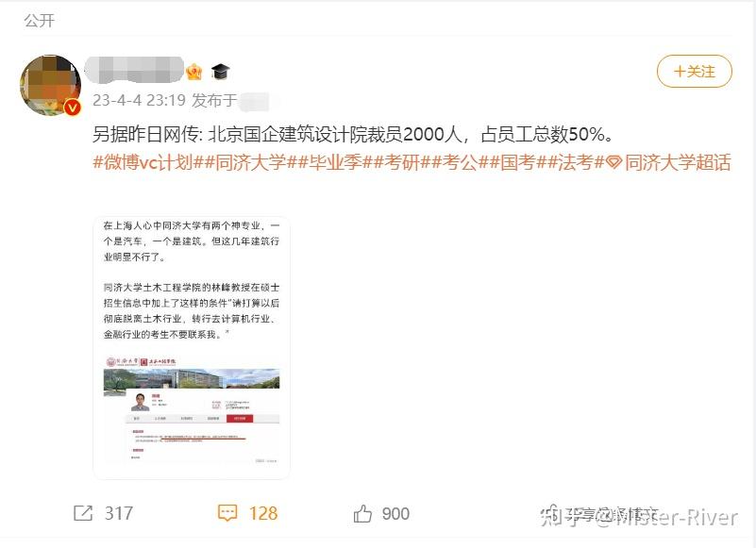
Task: Click the orange crown member badge
Action: click(193, 72)
